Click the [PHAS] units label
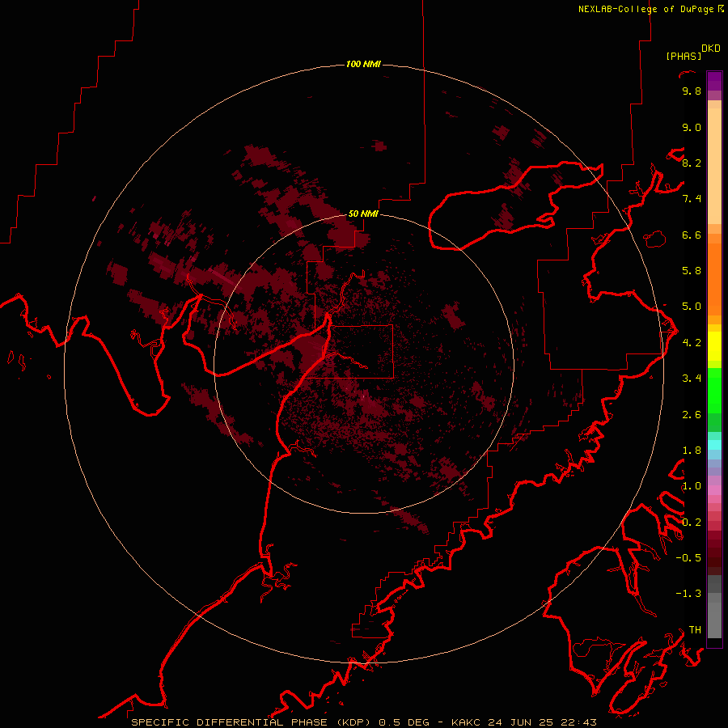Image resolution: width=728 pixels, height=728 pixels. (684, 56)
